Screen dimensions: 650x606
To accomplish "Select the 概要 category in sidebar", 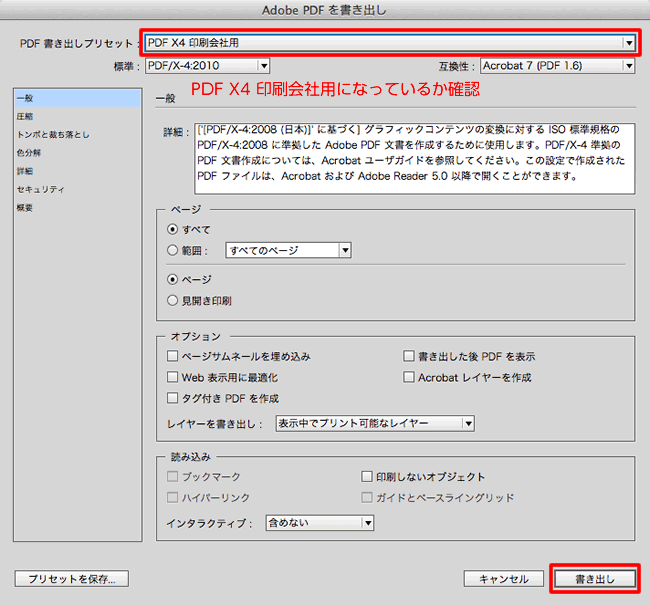I will click(x=78, y=208).
